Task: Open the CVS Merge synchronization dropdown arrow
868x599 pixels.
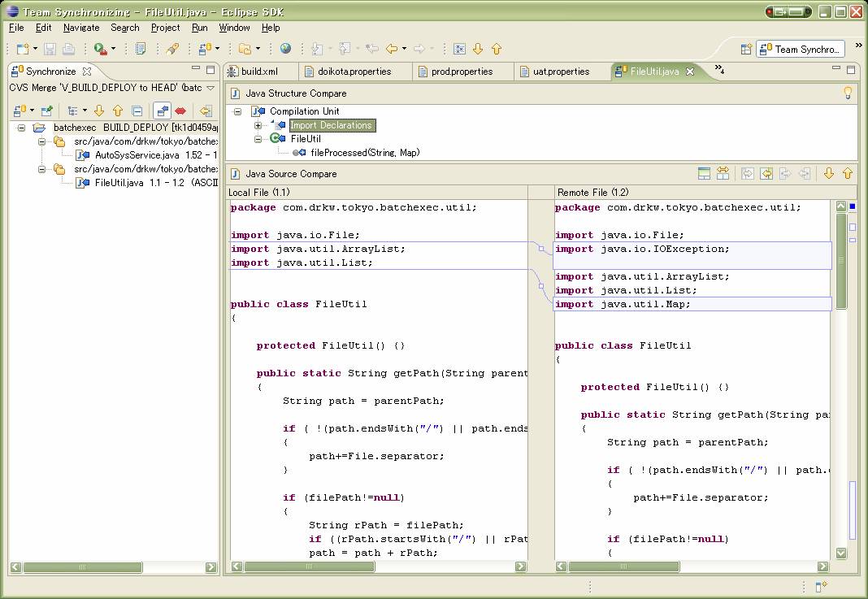Action: (210, 88)
